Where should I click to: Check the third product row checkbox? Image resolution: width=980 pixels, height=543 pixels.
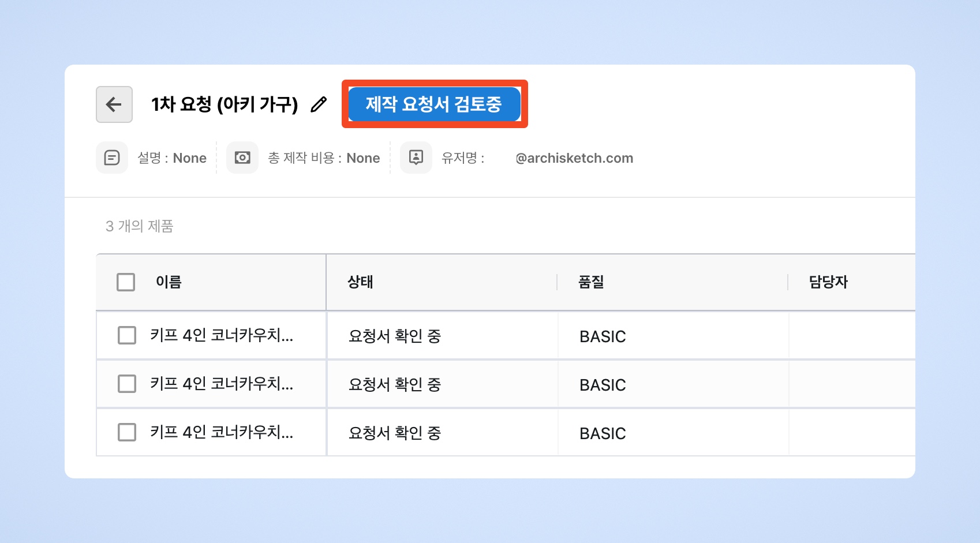127,432
